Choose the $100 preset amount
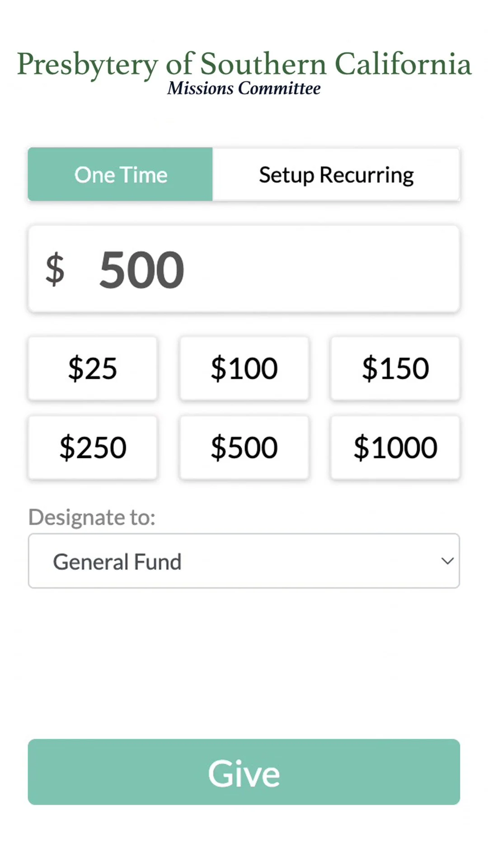The width and height of the screenshot is (488, 868). (244, 368)
